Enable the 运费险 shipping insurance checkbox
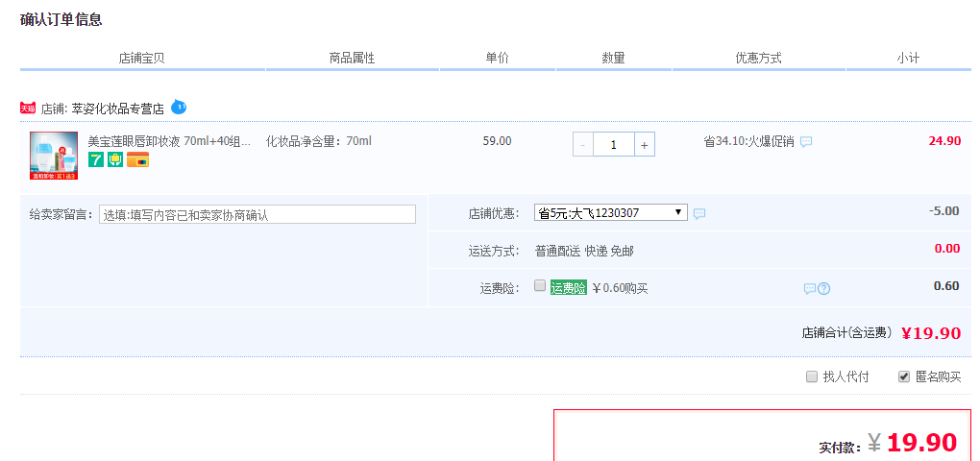Screen dimensions: 980x461 pyautogui.click(x=540, y=285)
